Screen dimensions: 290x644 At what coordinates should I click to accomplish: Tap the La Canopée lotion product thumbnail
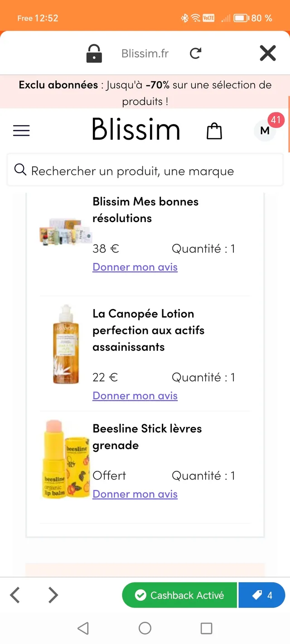[x=66, y=345]
